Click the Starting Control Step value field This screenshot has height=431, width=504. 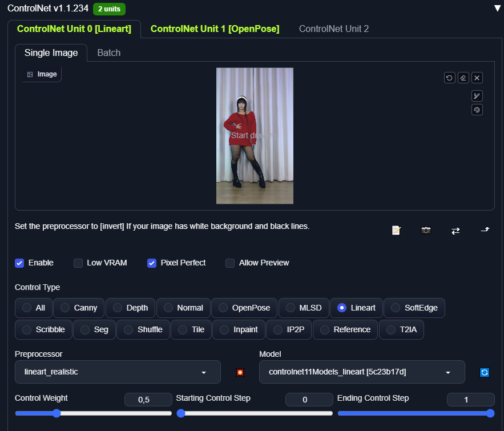(309, 400)
